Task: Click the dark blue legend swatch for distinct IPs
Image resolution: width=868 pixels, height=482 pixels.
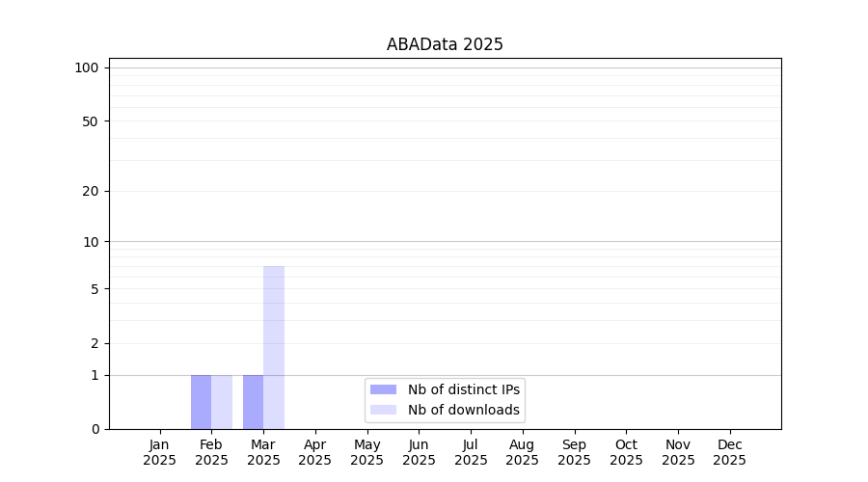Action: [x=383, y=389]
